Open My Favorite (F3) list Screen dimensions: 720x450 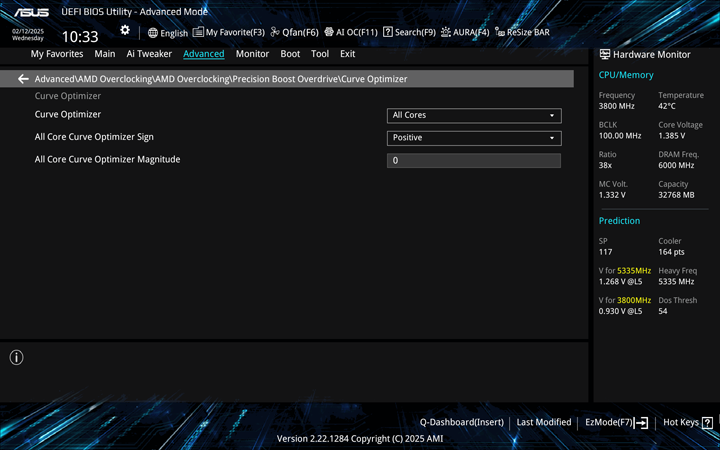tap(229, 32)
